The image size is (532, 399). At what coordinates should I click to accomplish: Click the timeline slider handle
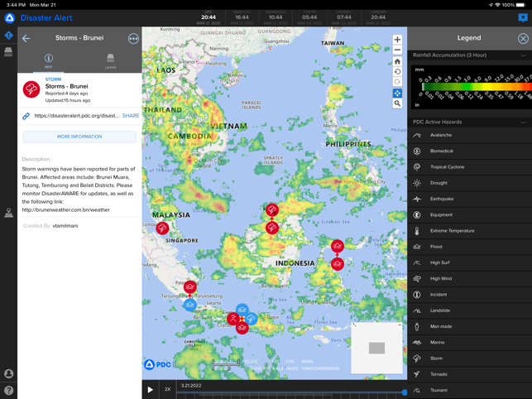coord(405,392)
